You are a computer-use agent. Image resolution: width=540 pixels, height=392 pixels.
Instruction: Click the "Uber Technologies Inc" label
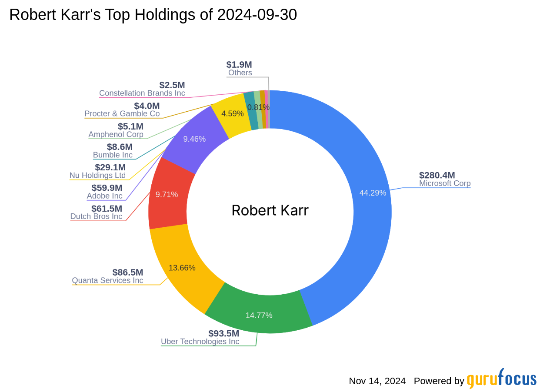(200, 342)
